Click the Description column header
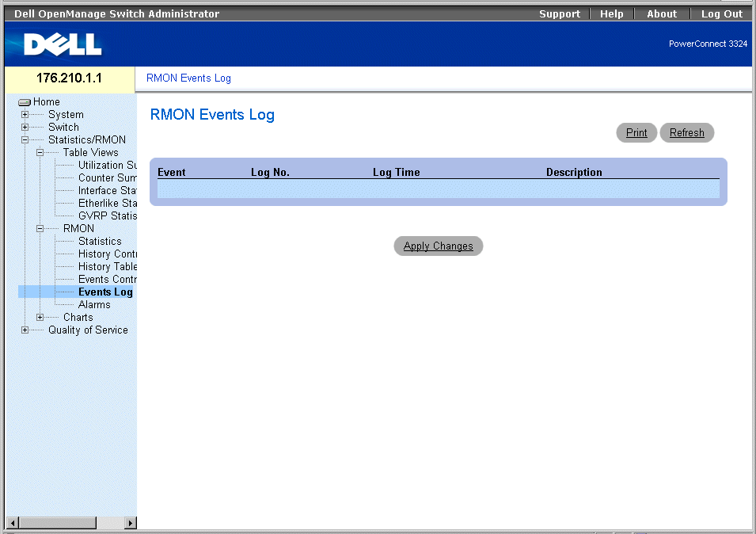Image resolution: width=756 pixels, height=534 pixels. [x=574, y=172]
